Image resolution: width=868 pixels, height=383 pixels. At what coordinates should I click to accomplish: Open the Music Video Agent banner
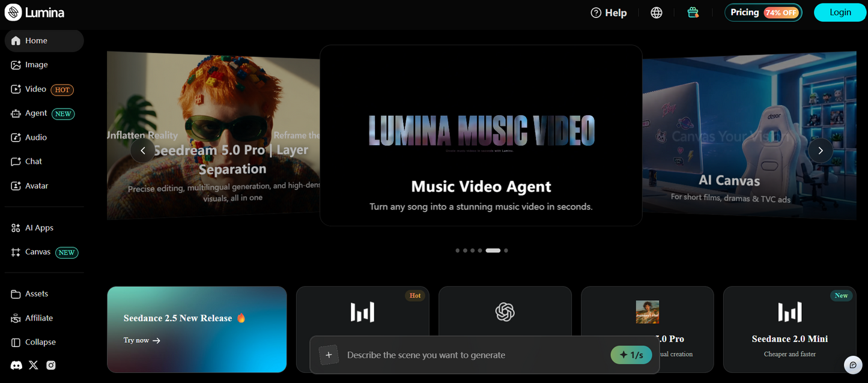[x=481, y=136]
